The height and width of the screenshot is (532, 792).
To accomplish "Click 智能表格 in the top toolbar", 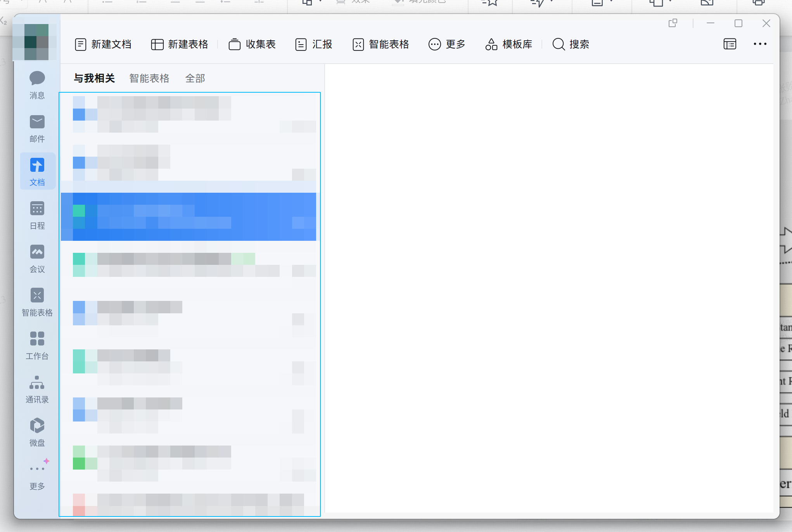I will tap(381, 44).
